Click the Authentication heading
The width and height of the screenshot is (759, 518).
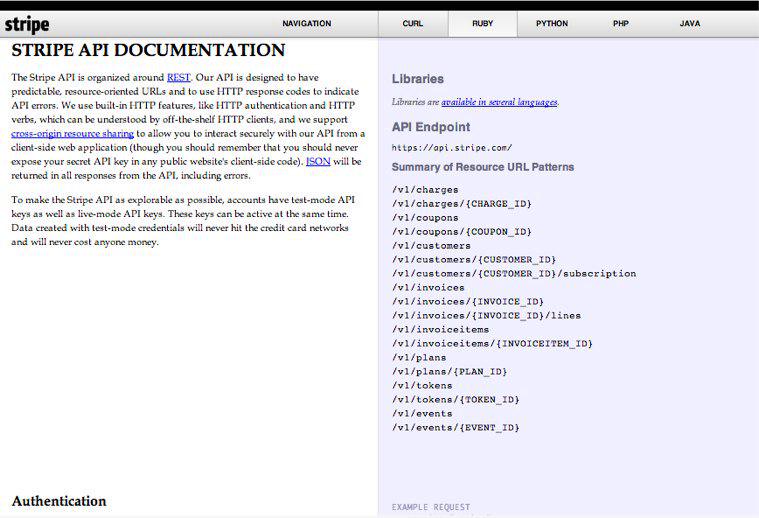pyautogui.click(x=59, y=501)
